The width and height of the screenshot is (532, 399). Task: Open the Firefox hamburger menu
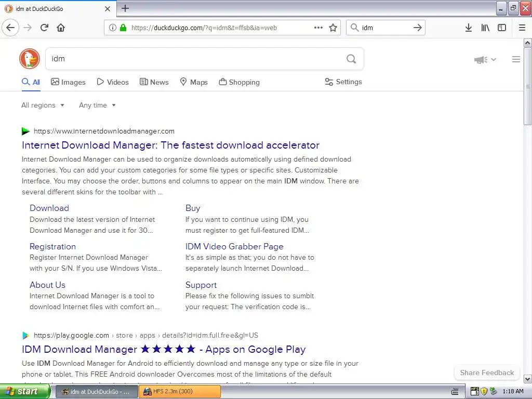(522, 28)
